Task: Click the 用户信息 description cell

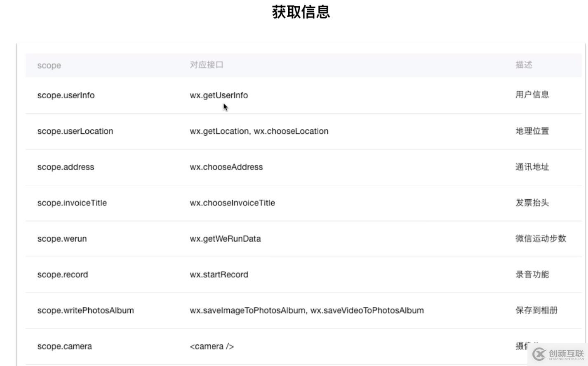Action: tap(532, 94)
